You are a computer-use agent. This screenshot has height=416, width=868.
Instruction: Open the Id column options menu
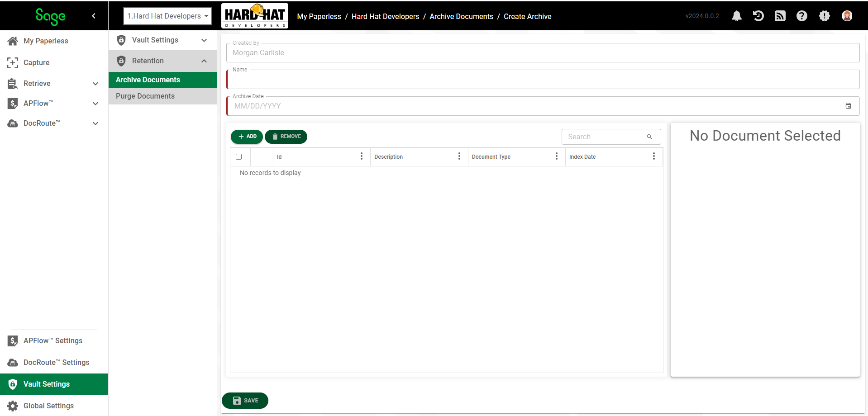click(x=361, y=156)
